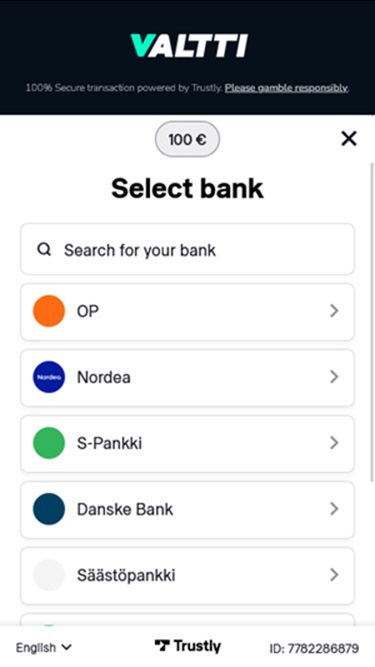The image size is (375, 667).
Task: Open the English language dropdown
Action: [43, 648]
